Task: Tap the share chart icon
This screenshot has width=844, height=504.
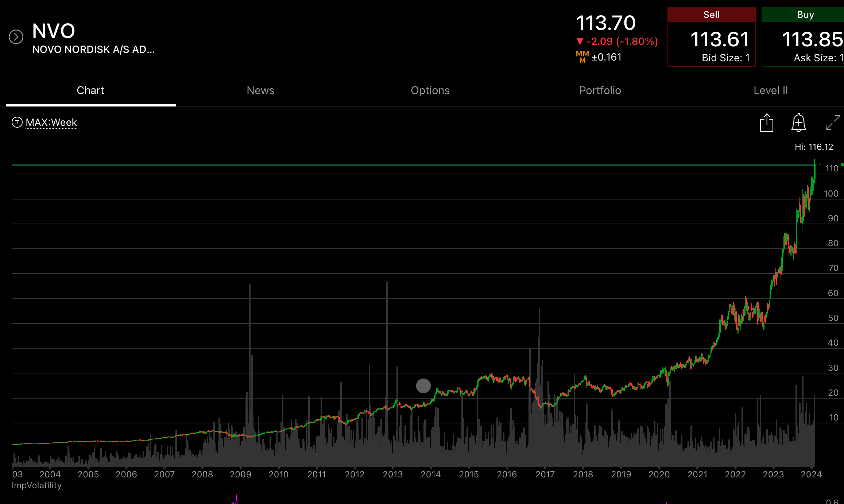Action: 766,123
